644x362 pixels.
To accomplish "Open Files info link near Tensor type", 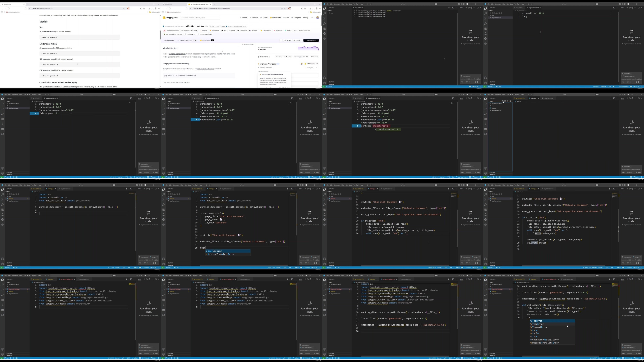I will coord(314,57).
